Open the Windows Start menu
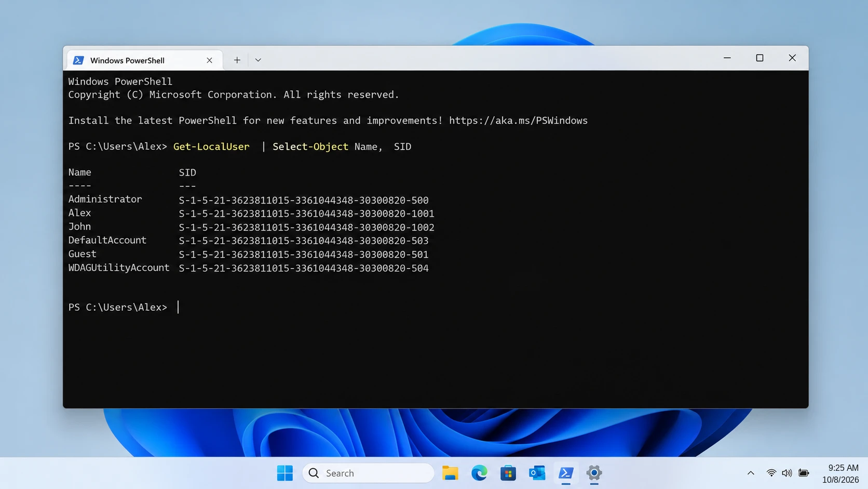This screenshot has height=489, width=868. [x=284, y=473]
